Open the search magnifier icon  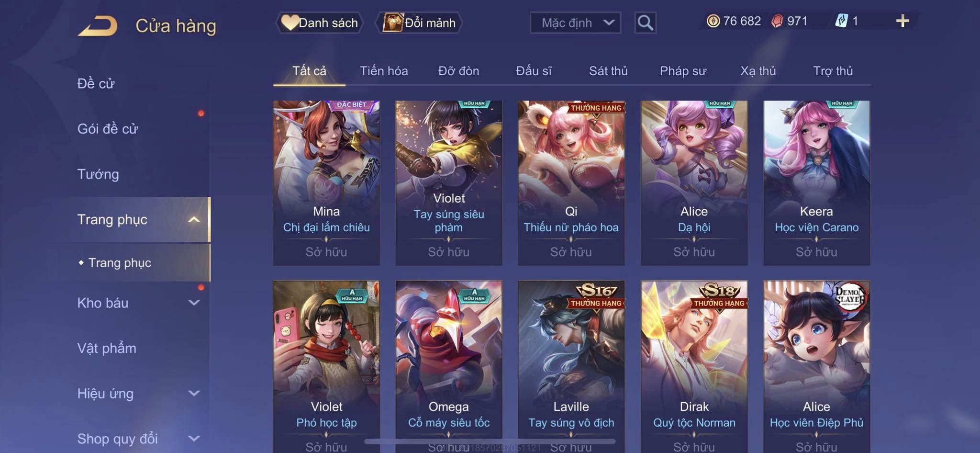pos(645,23)
